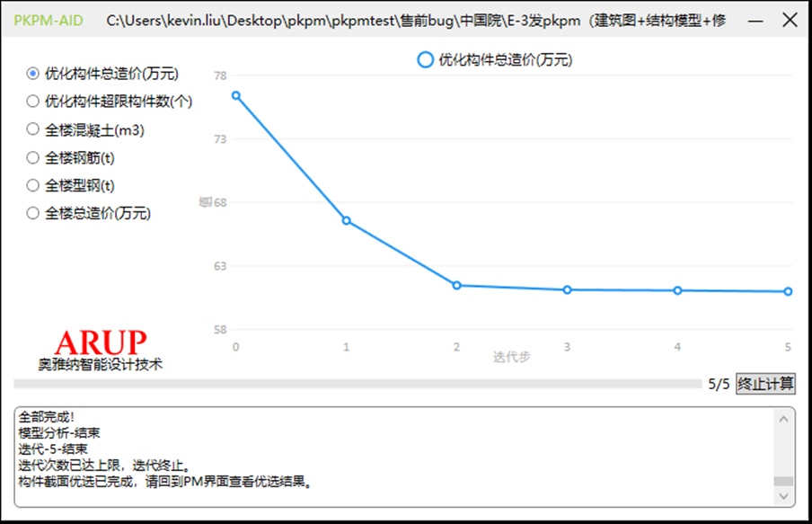Click the log panel scrollbar down arrow

point(786,494)
